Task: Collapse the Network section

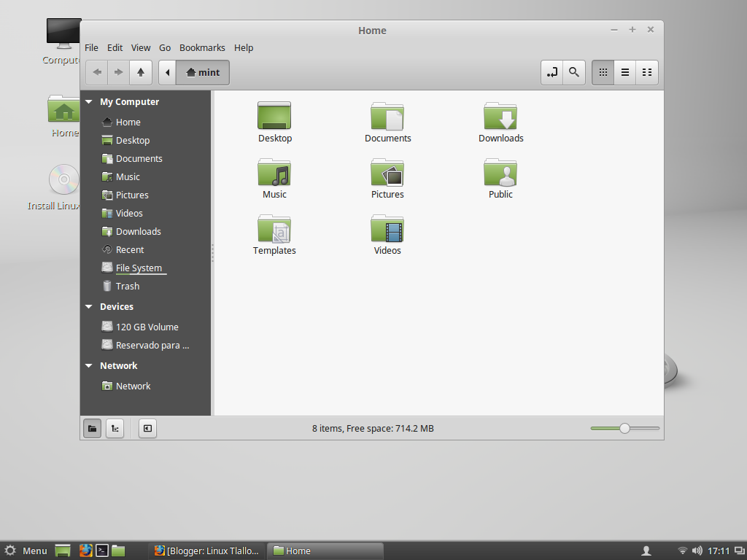Action: pos(88,365)
